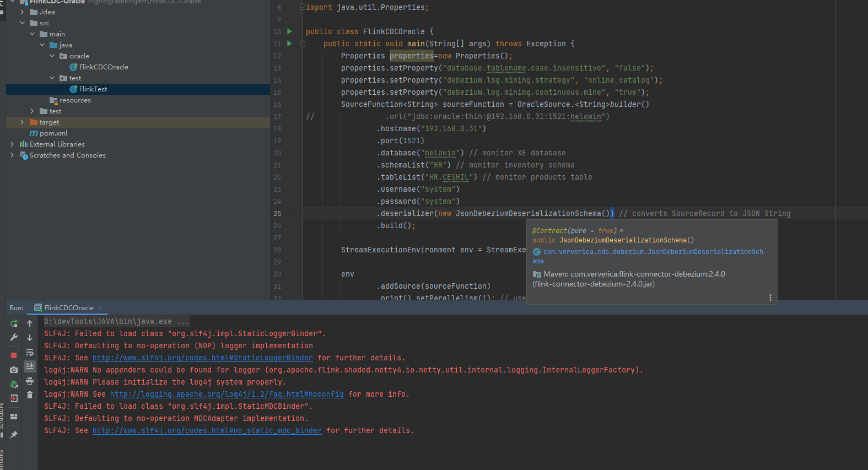Expand the target folder

coord(22,122)
